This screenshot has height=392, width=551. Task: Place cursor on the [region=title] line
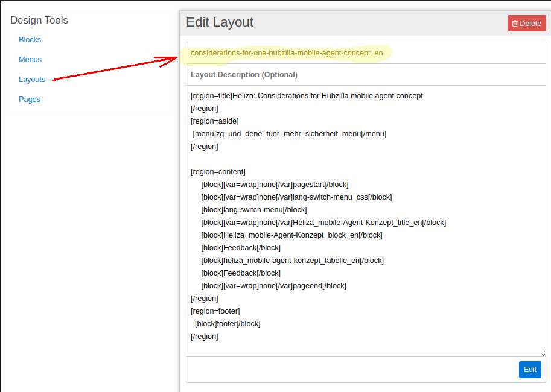tap(307, 96)
